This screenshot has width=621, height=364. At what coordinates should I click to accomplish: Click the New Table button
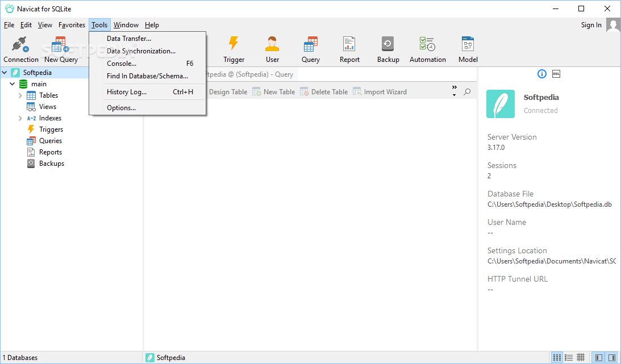[274, 92]
